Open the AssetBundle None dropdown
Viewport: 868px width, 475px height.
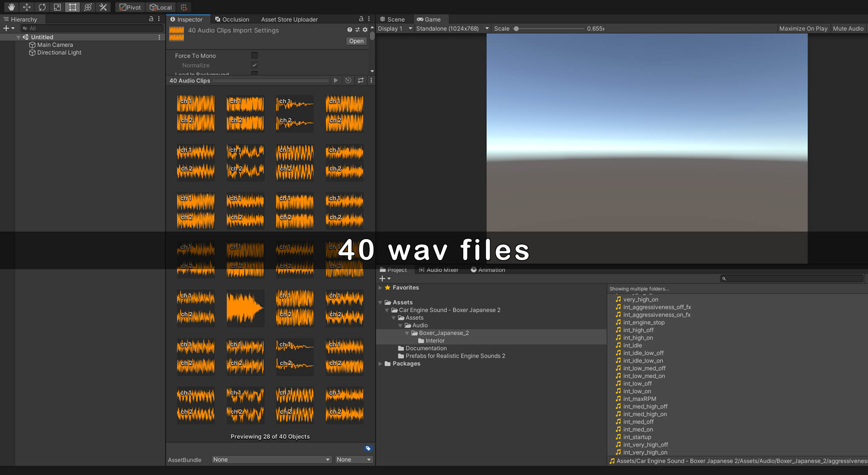pyautogui.click(x=271, y=460)
